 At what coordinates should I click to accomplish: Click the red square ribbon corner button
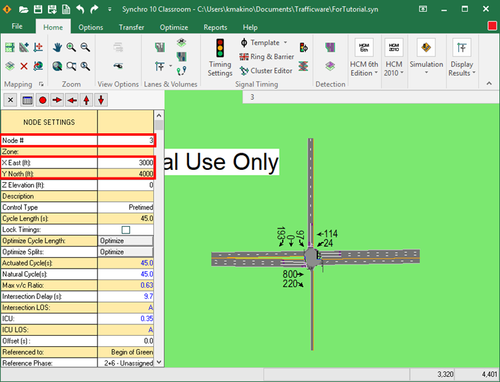(x=492, y=26)
